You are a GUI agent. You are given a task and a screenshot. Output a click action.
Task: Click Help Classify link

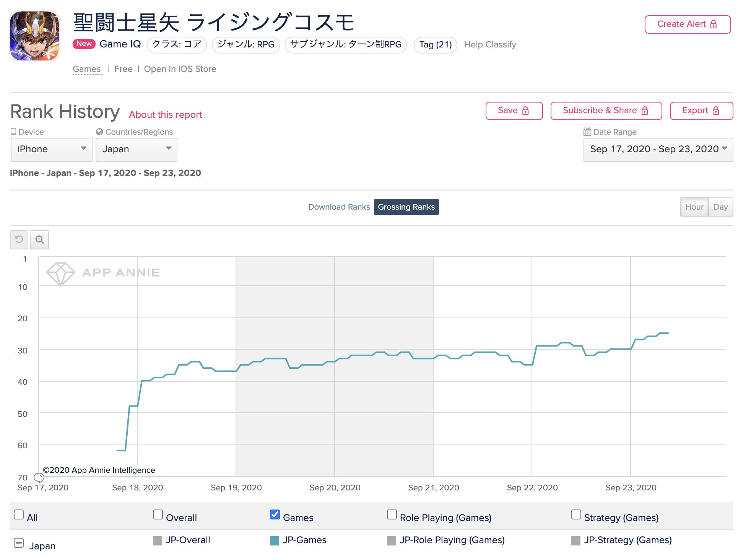pyautogui.click(x=490, y=45)
